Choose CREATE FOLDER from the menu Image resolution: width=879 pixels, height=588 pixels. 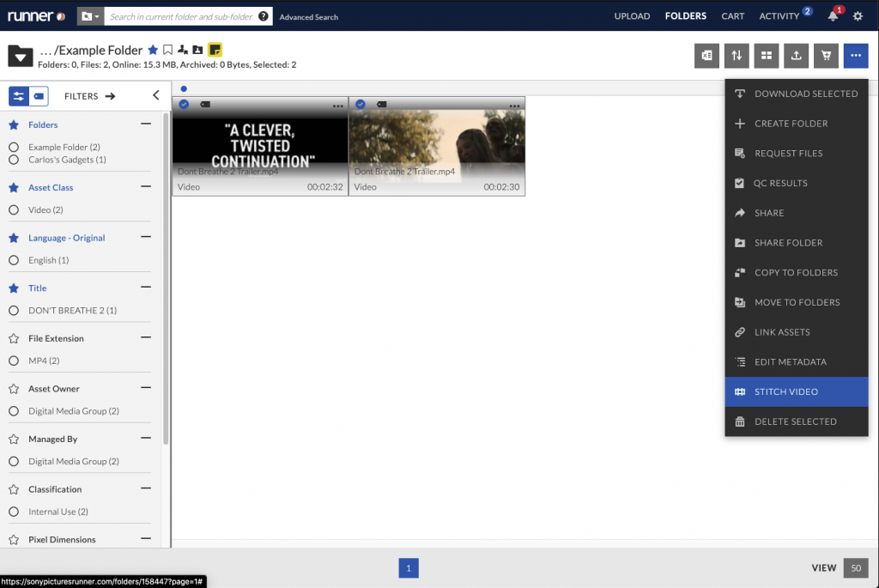[797, 124]
